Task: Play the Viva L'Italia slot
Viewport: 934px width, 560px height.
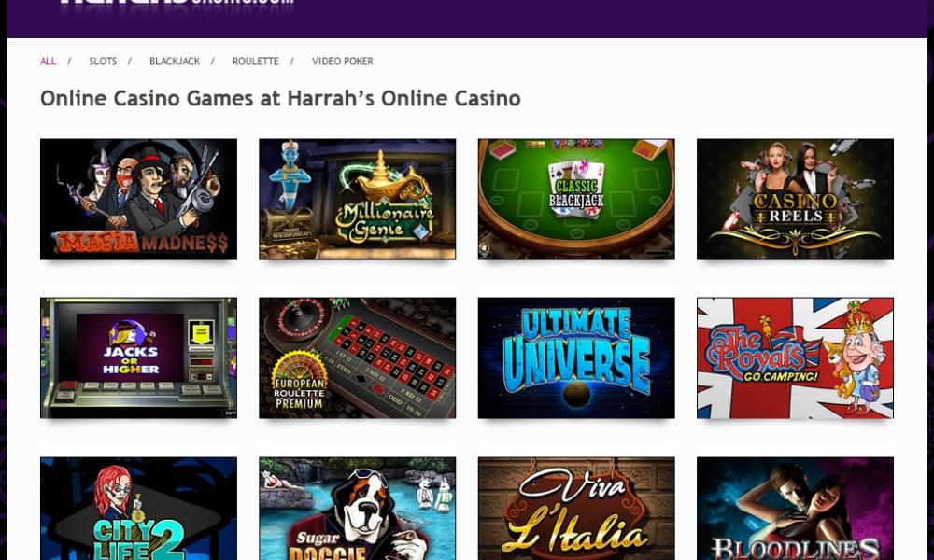Action: (576, 509)
